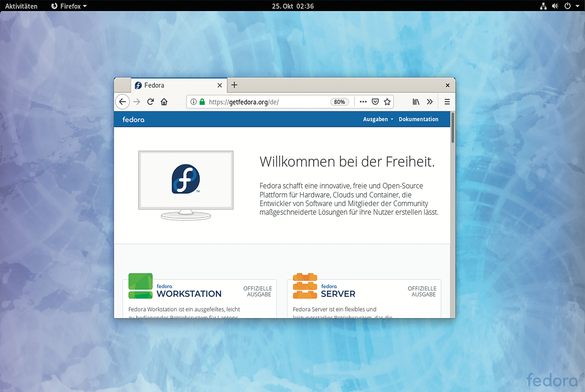Open Firefox hamburger menu
Screen dimensions: 585x392
click(447, 102)
